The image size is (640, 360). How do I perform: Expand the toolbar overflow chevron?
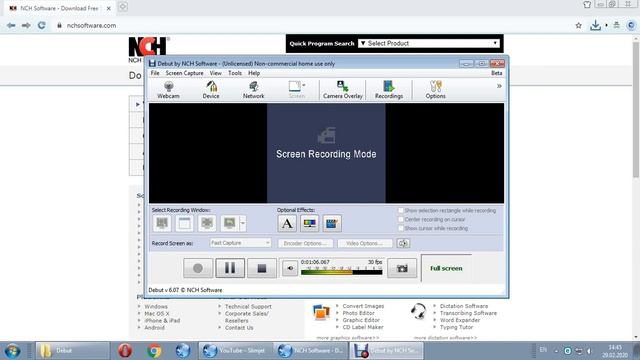[x=499, y=86]
